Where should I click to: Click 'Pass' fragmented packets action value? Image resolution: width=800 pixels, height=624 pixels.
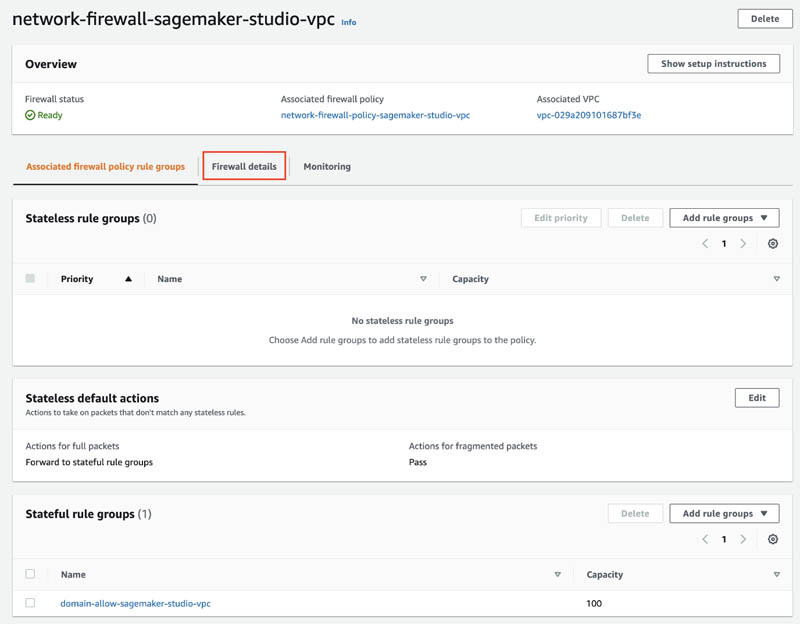tap(418, 462)
